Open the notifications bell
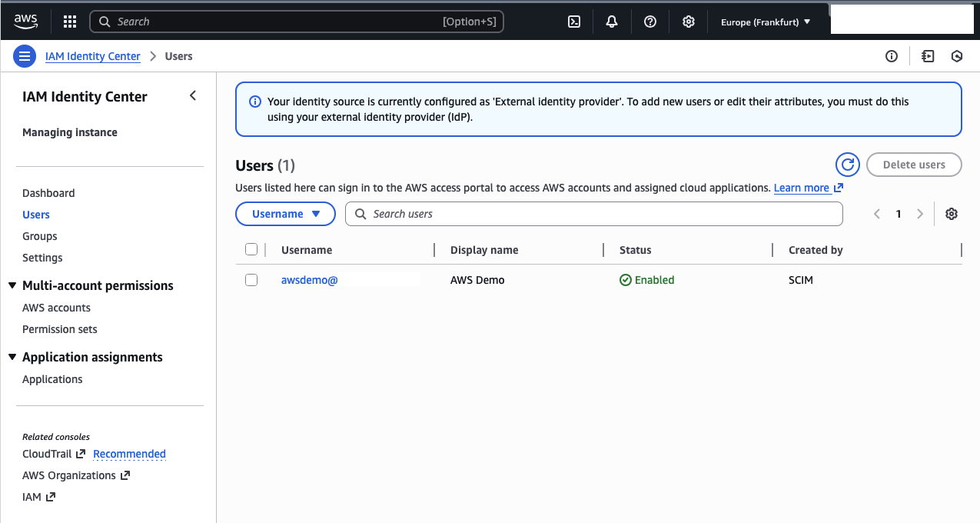Screen dimensions: 980x523 [611, 22]
